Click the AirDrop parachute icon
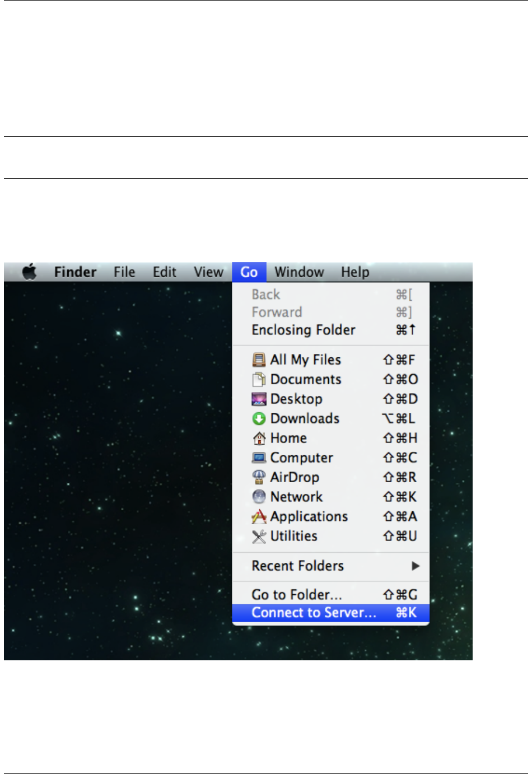Viewport: 532px width, 774px height. point(259,477)
